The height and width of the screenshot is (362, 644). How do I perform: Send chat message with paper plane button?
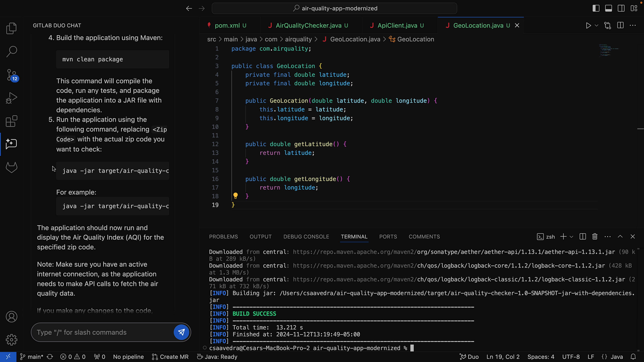(x=181, y=332)
